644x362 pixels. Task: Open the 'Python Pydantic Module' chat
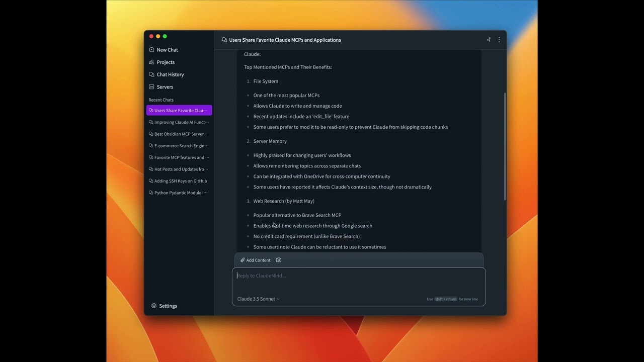pos(179,193)
